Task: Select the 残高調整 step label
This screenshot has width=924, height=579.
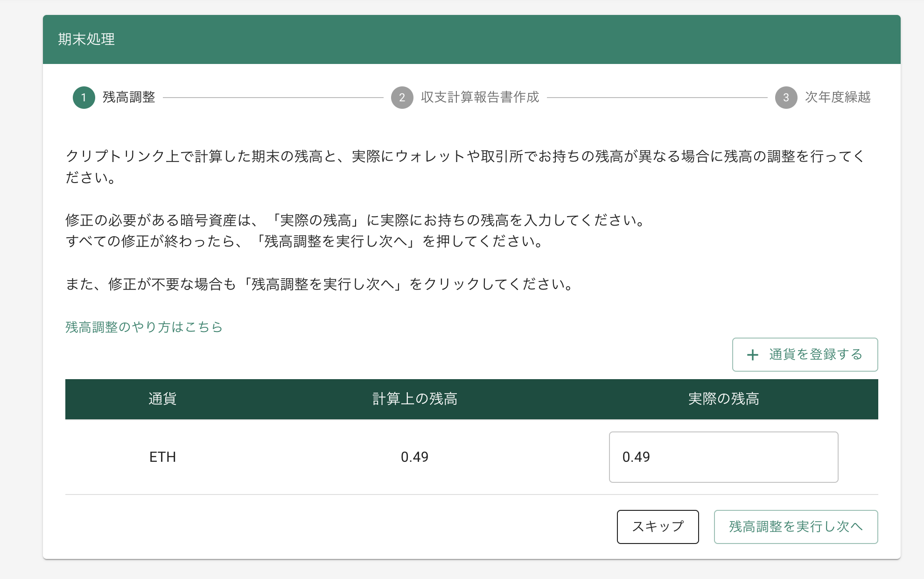Action: pos(129,97)
